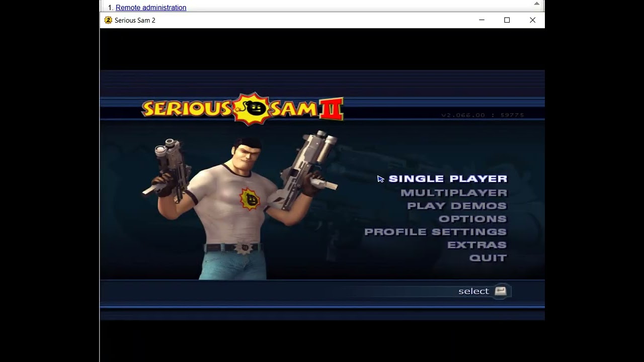Click the select key icon button

coord(500,291)
